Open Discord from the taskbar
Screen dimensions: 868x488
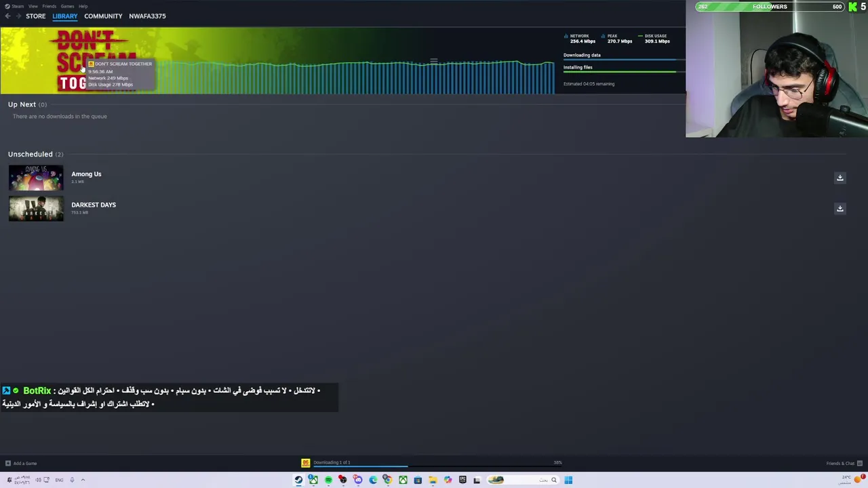pos(358,480)
